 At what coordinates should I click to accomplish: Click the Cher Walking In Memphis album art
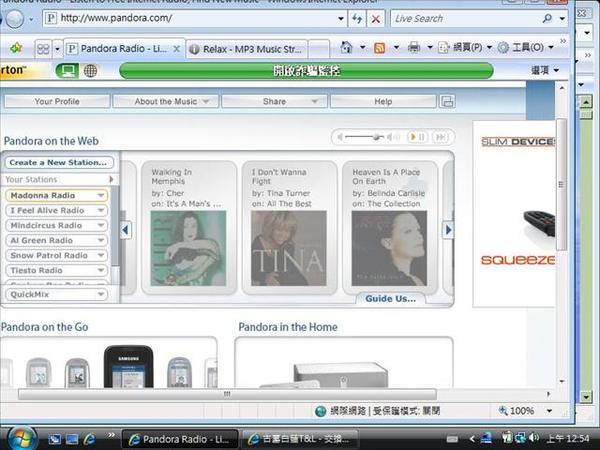pyautogui.click(x=188, y=248)
